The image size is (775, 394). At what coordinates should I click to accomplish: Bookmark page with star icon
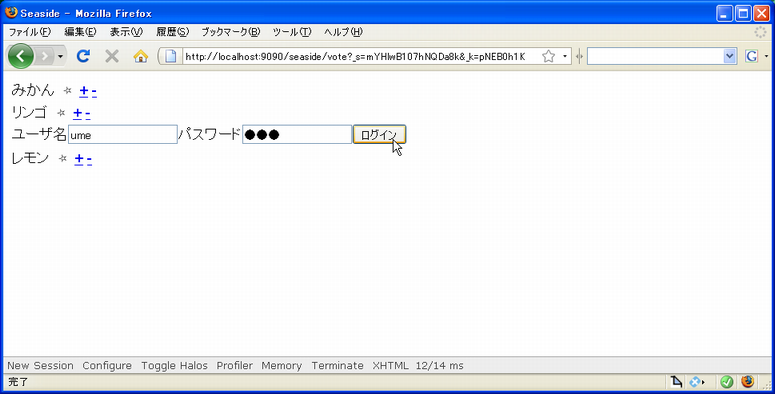pyautogui.click(x=548, y=56)
